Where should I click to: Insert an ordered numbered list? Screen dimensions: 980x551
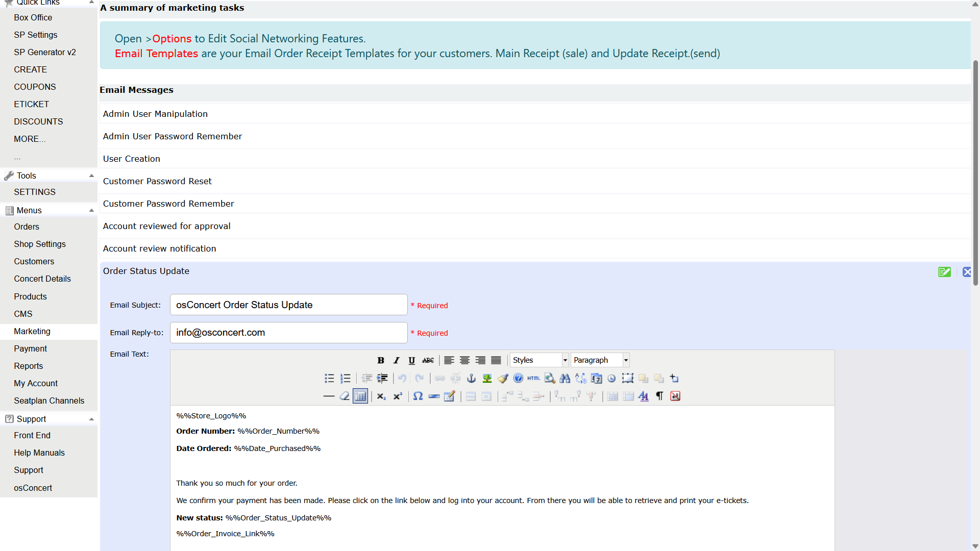(x=346, y=379)
